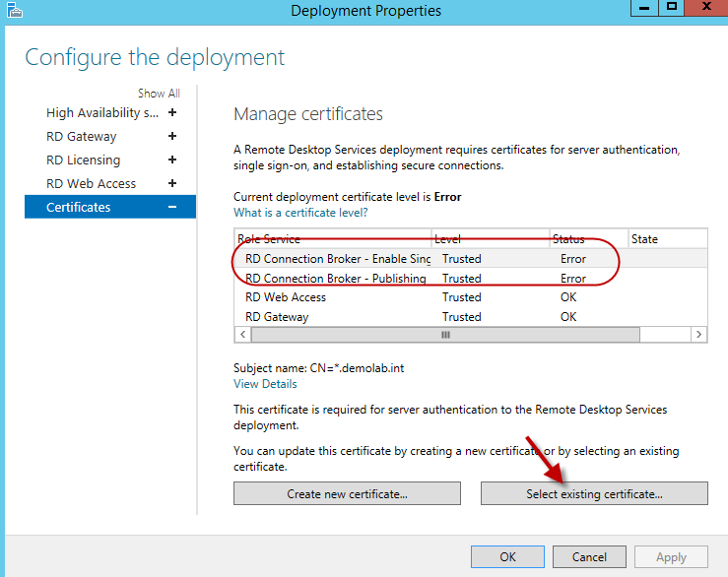Click the horizontal scrollbar right arrow

tap(699, 335)
